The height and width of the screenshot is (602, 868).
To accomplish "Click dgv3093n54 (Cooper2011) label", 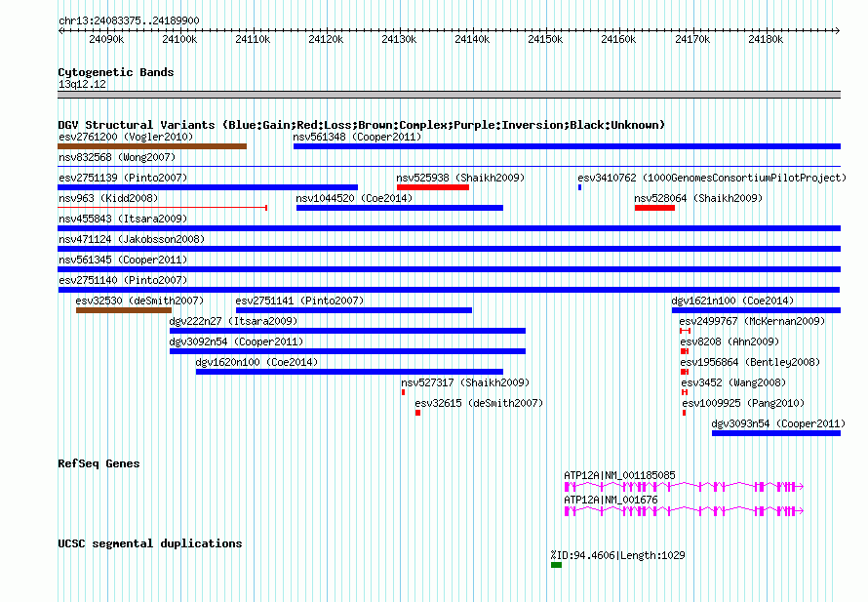I will (778, 423).
